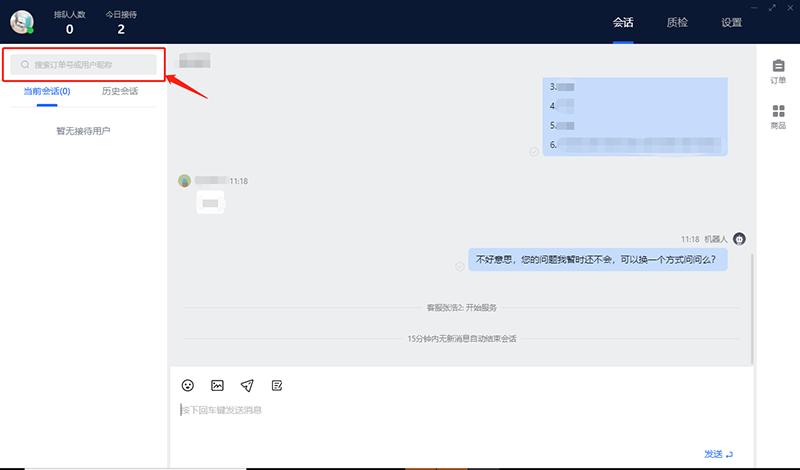Click the paper plane transfer icon
Image resolution: width=800 pixels, height=470 pixels.
click(x=247, y=385)
